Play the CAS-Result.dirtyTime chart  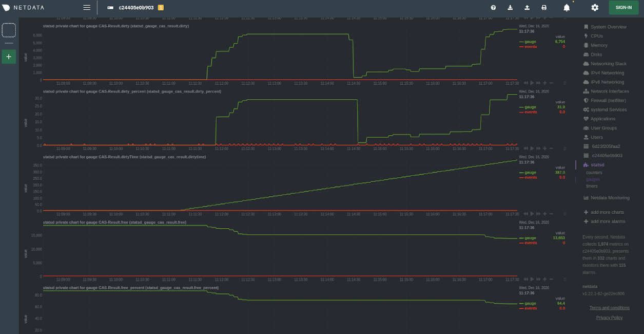(532, 214)
